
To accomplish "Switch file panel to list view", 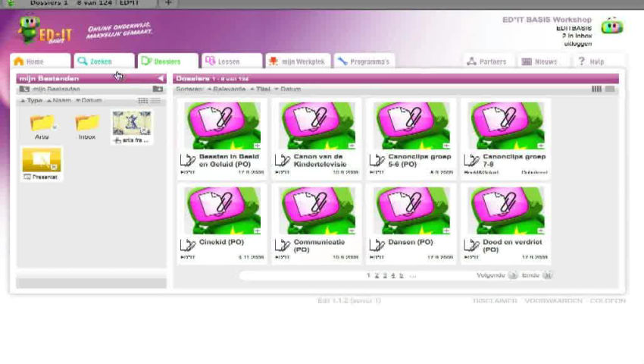I will pyautogui.click(x=155, y=101).
